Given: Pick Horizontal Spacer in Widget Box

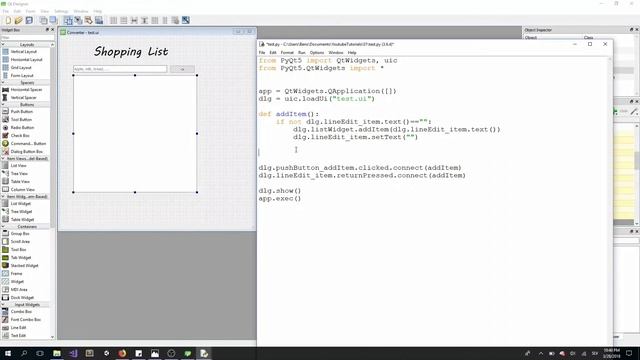Looking at the screenshot, I should pos(25,89).
